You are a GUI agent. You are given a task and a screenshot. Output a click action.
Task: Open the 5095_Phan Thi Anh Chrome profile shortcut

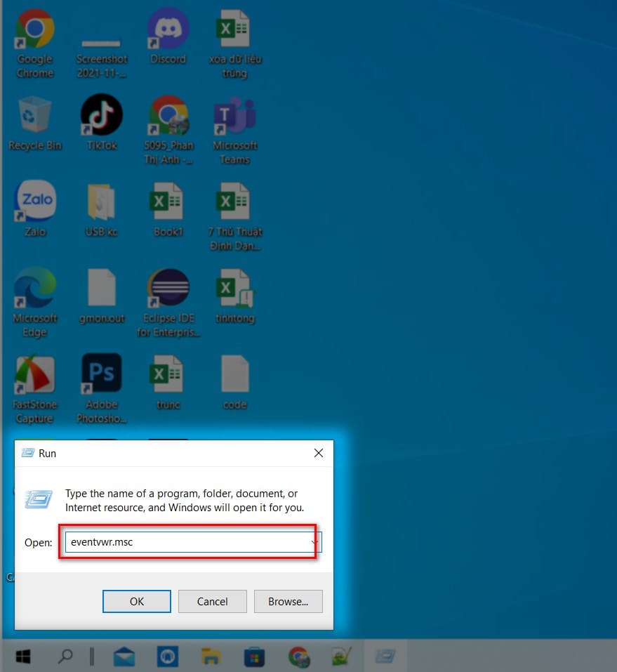pyautogui.click(x=168, y=131)
